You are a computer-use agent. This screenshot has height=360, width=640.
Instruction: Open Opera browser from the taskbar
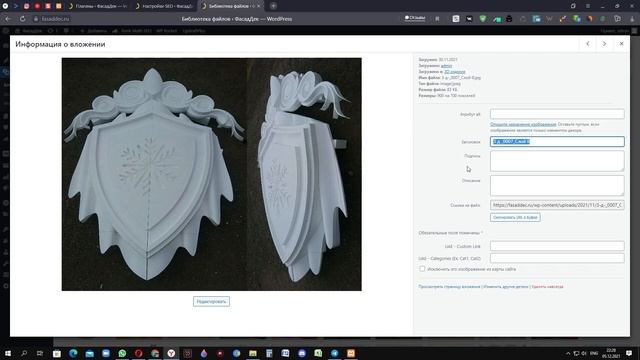(x=138, y=353)
